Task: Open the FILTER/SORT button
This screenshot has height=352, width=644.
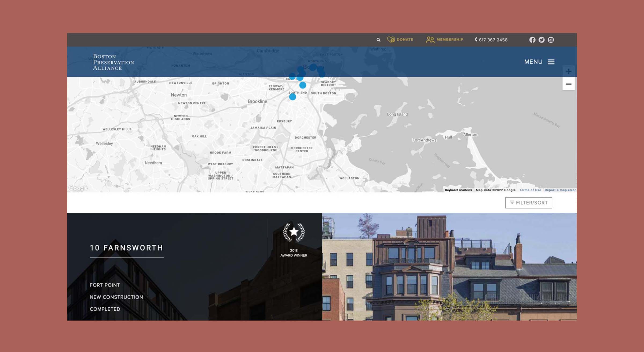Action: (x=529, y=203)
